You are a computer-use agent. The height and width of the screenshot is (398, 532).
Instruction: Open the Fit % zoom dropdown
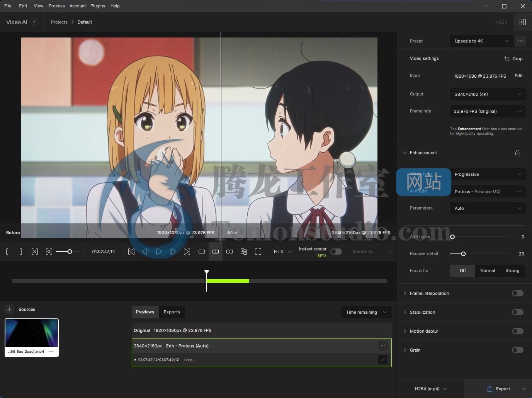[282, 252]
